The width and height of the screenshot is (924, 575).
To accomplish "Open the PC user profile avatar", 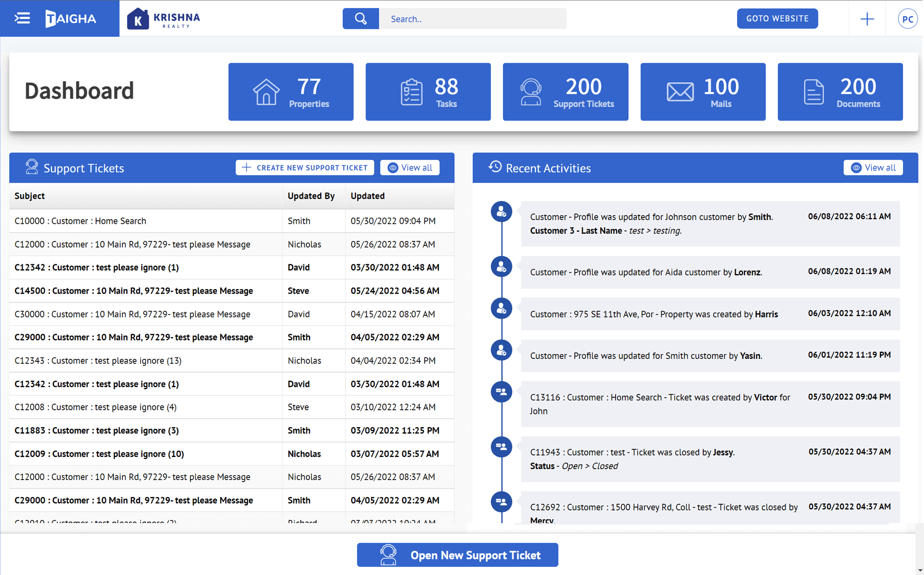I will [x=908, y=19].
